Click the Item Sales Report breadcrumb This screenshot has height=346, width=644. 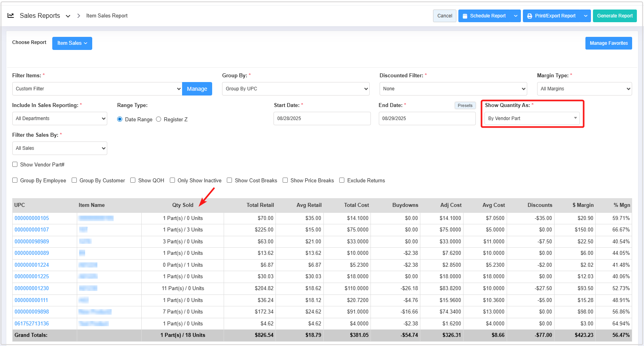tap(107, 16)
